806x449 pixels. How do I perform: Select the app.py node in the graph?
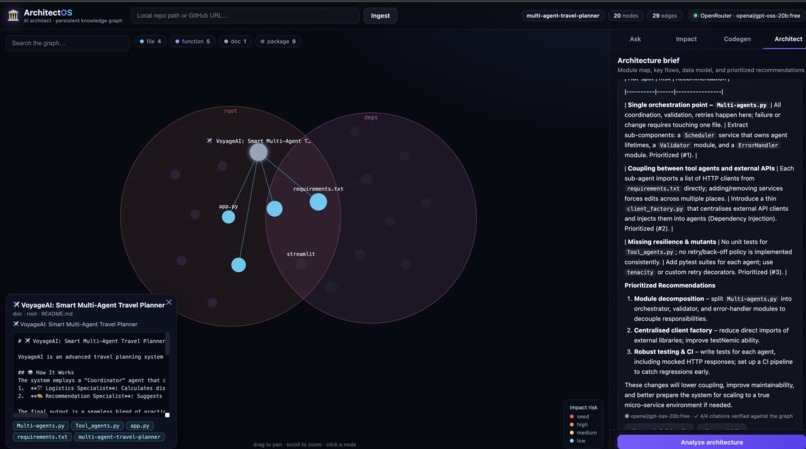coord(228,217)
